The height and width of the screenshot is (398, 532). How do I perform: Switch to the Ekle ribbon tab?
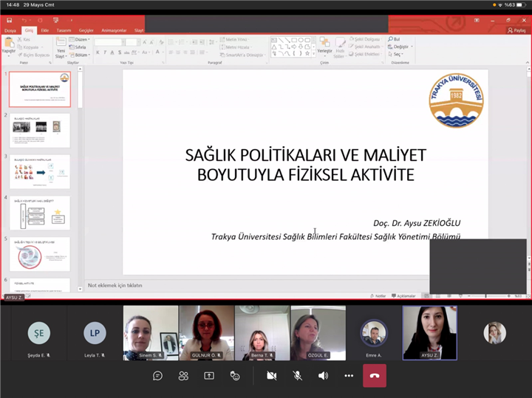[x=45, y=30]
